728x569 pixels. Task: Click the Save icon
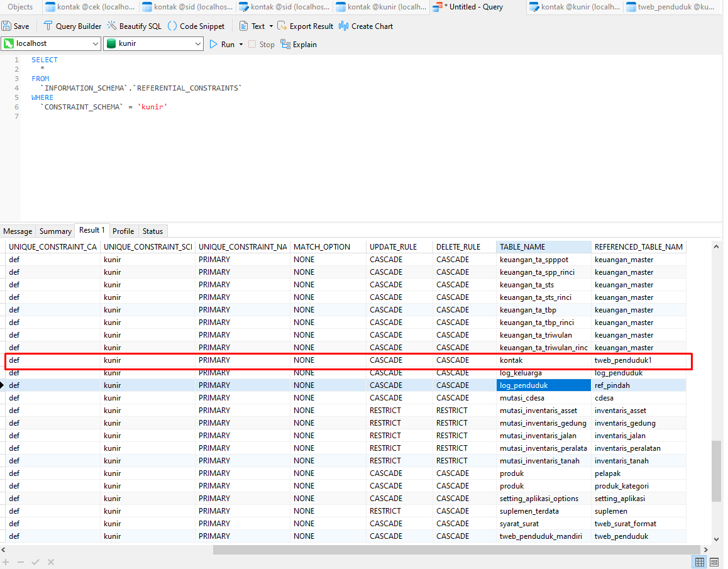pyautogui.click(x=16, y=26)
